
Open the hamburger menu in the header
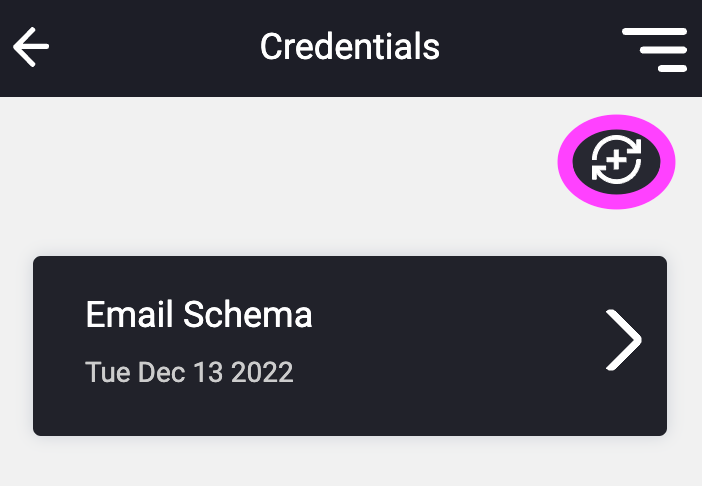(x=654, y=50)
